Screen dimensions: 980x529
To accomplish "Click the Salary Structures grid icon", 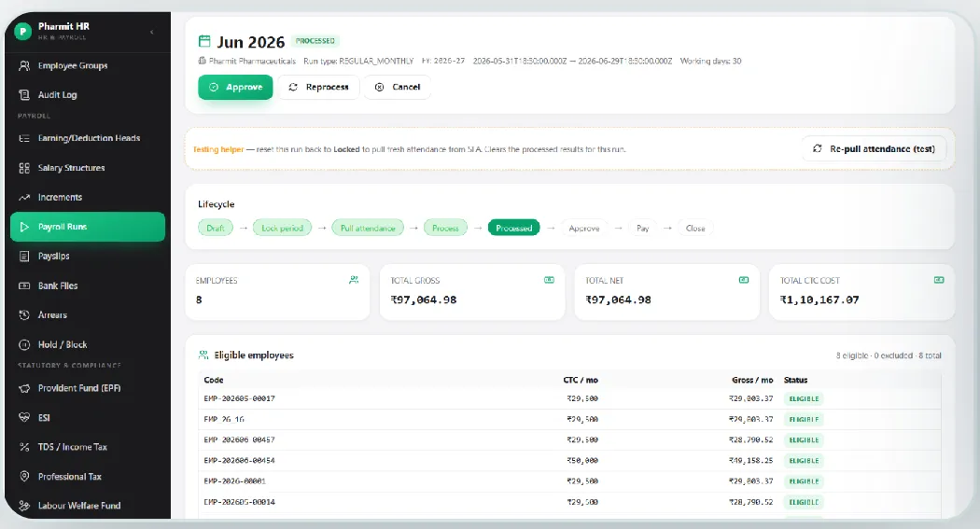I will tap(24, 168).
